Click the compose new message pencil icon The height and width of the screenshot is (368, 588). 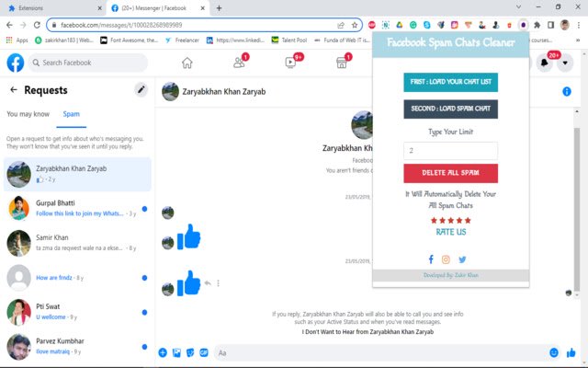pos(141,90)
